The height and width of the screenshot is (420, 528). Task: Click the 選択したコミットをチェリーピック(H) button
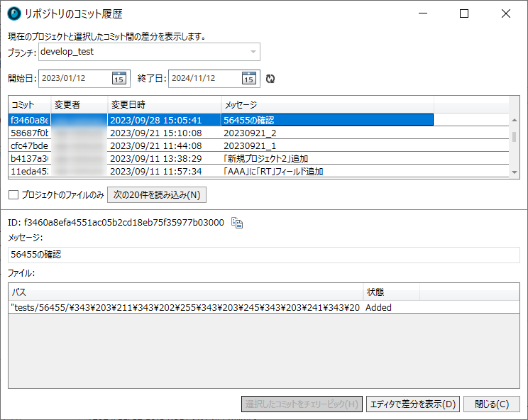click(x=302, y=404)
